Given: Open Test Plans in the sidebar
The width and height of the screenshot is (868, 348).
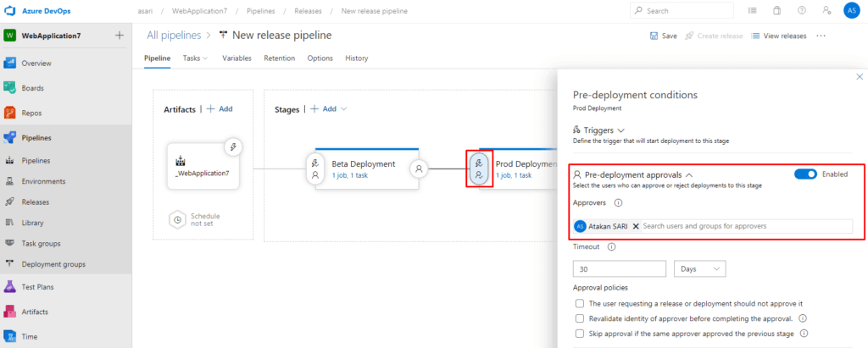Looking at the screenshot, I should point(37,287).
